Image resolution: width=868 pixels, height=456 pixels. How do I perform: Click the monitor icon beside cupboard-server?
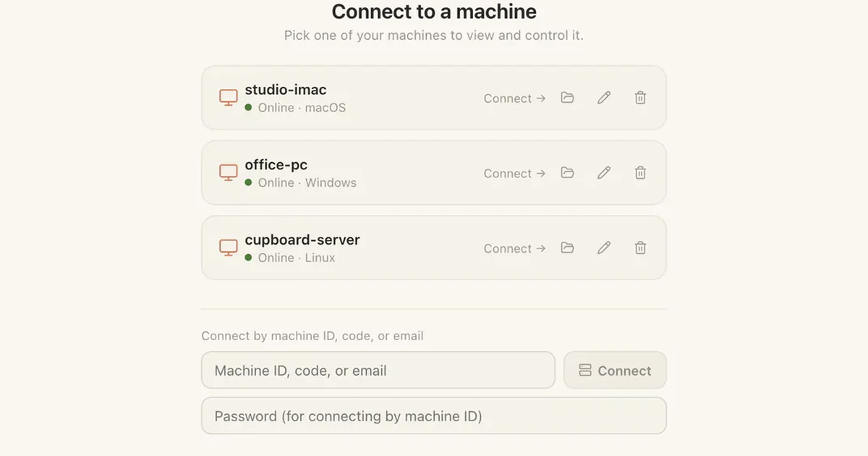point(229,248)
